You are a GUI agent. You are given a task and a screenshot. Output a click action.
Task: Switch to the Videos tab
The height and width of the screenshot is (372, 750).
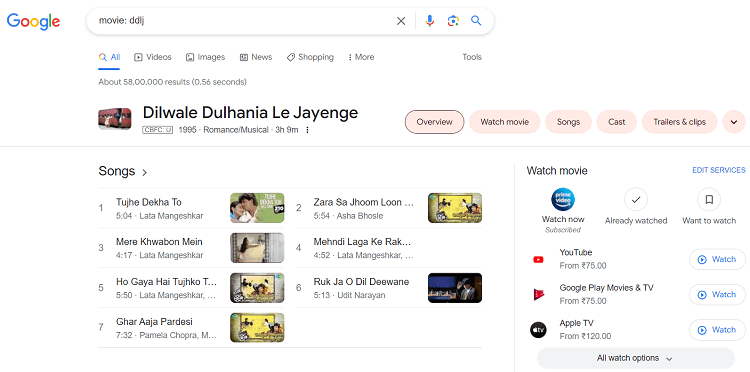153,57
